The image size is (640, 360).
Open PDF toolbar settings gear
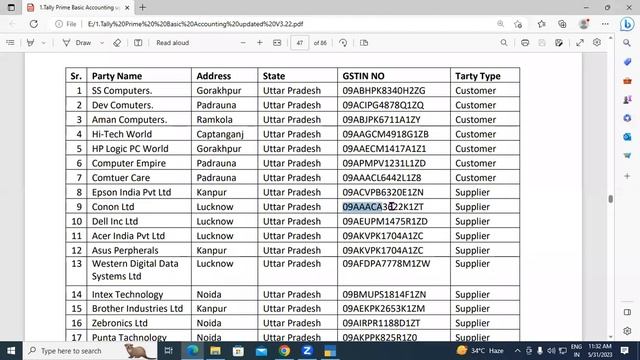pos(597,42)
